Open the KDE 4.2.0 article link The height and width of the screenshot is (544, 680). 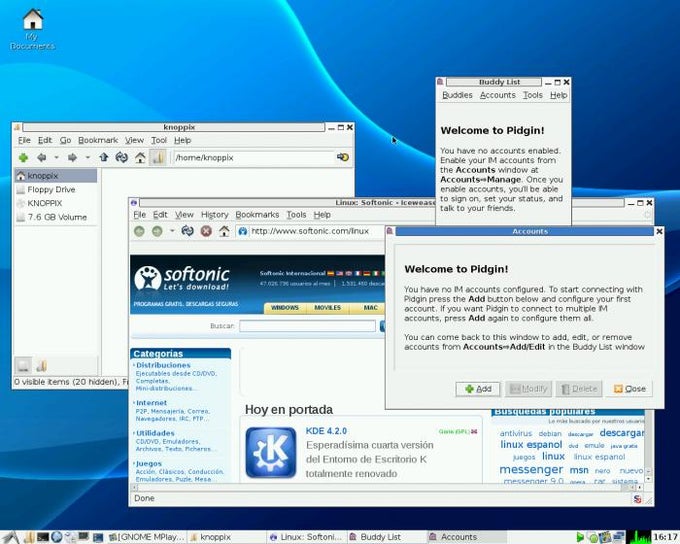coord(326,431)
